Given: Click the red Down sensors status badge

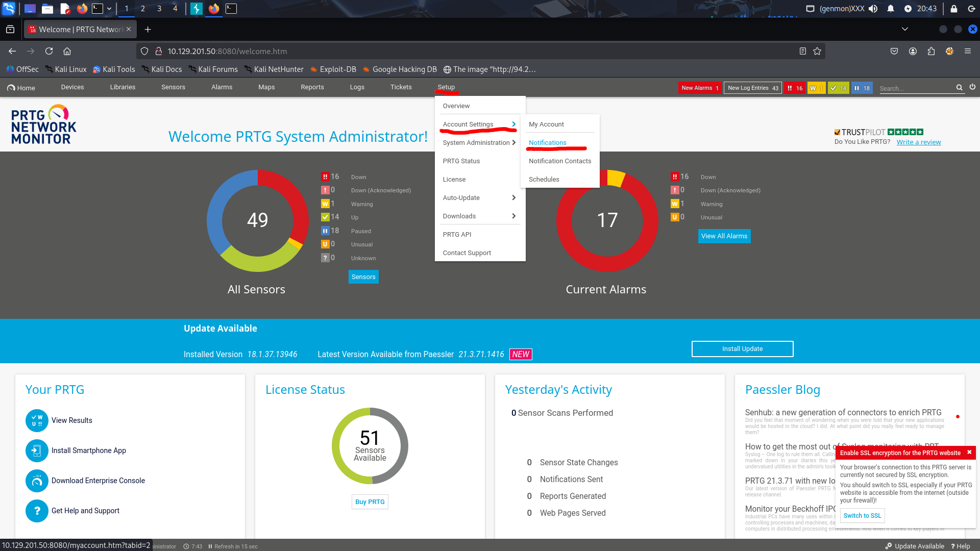Looking at the screenshot, I should tap(795, 88).
